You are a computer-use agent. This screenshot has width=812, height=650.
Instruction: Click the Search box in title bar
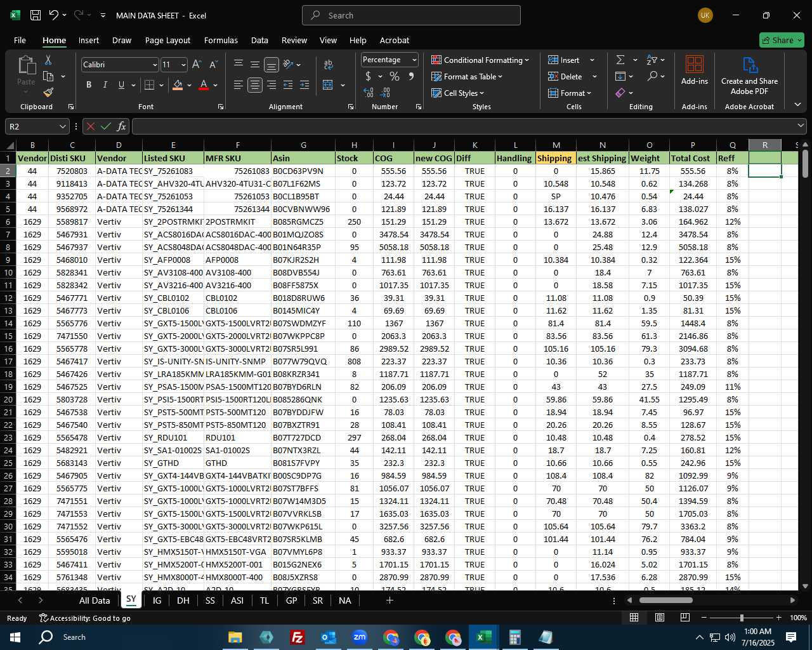(x=411, y=15)
